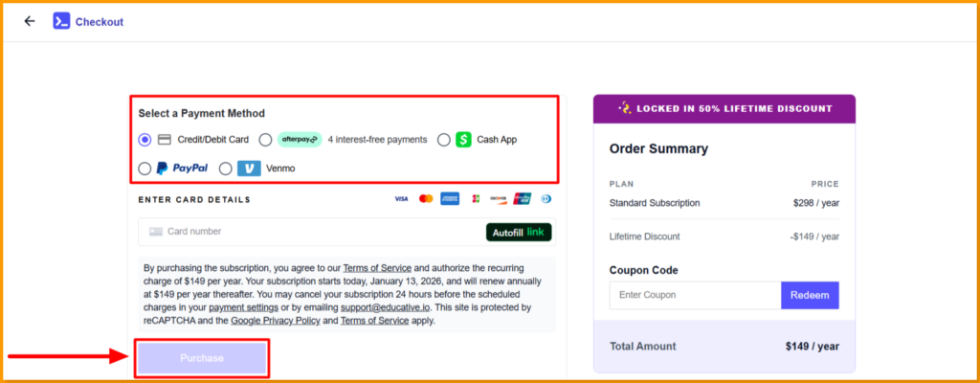Click the back arrow icon

click(30, 21)
